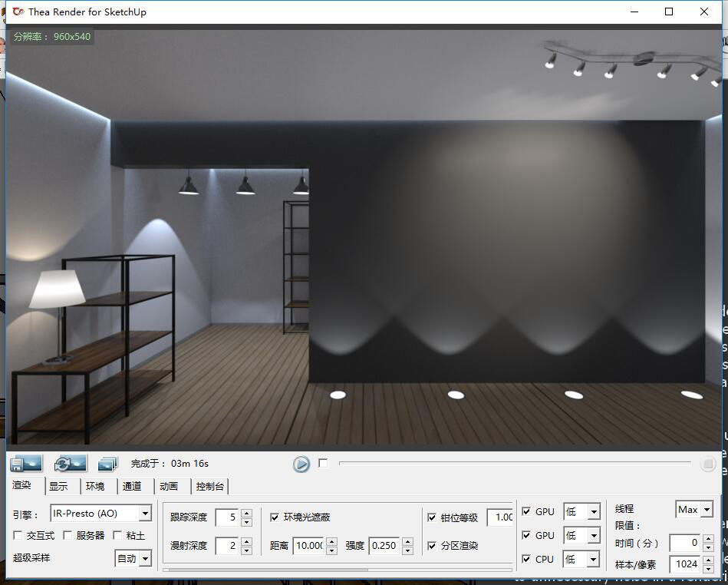728x585 pixels.
Task: Click the 跟踪深度 value field
Action: [228, 517]
